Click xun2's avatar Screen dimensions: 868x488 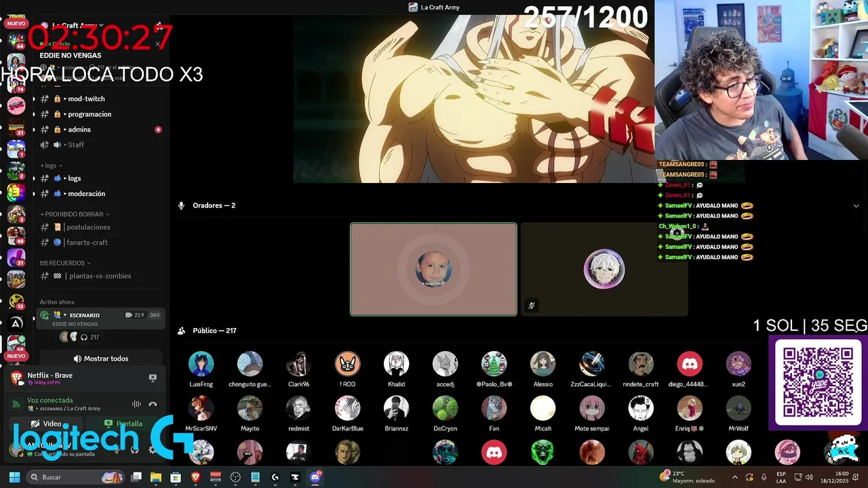tap(738, 364)
